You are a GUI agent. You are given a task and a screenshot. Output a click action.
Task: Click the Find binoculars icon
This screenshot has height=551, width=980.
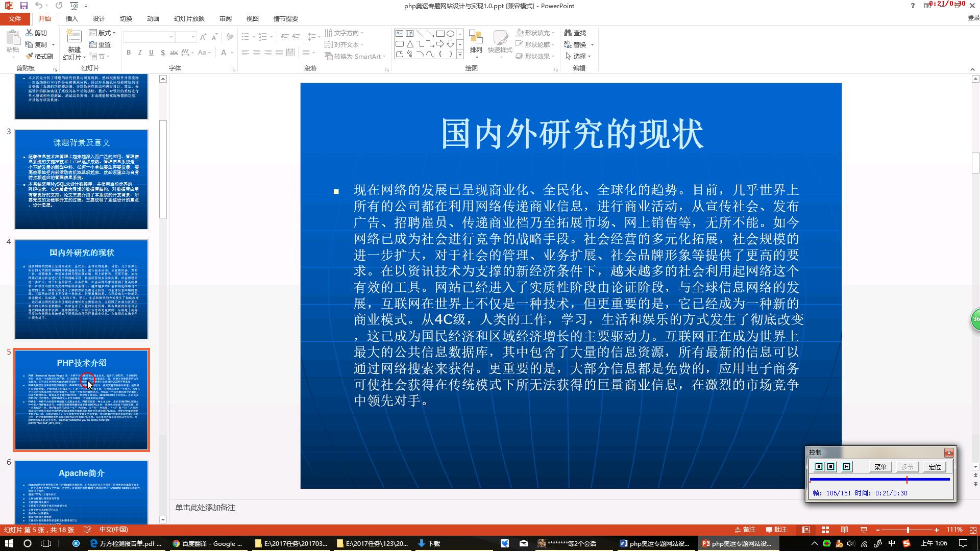tap(568, 33)
